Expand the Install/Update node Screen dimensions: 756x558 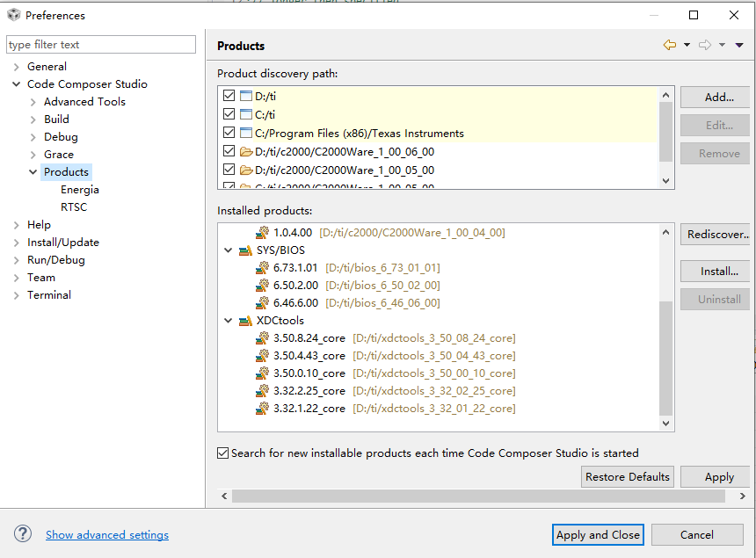17,243
